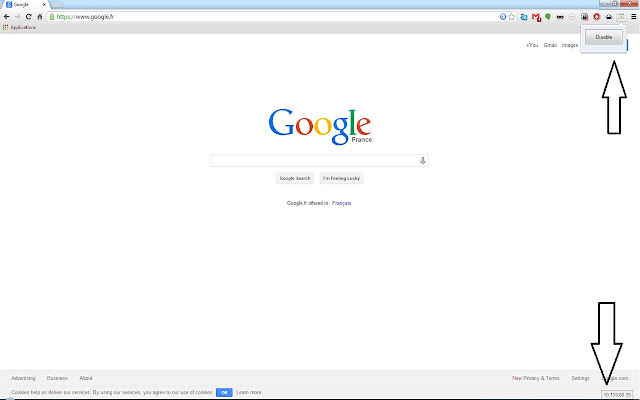Click the Google Search button

coord(295,178)
